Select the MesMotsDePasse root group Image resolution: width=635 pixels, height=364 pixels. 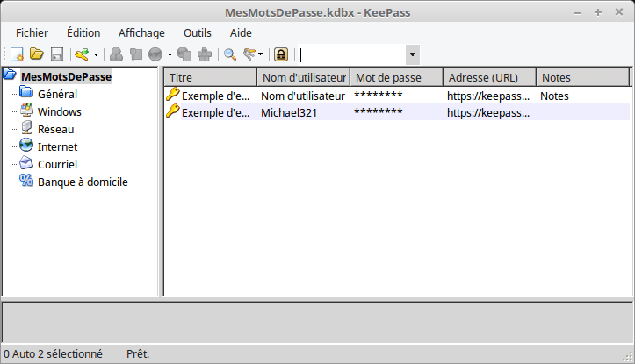pyautogui.click(x=67, y=77)
